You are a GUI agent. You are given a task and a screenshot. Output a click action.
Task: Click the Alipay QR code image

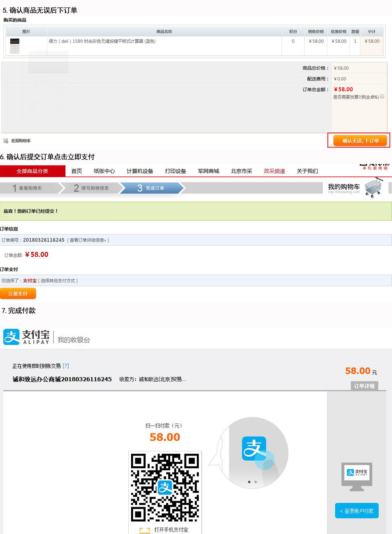[165, 488]
